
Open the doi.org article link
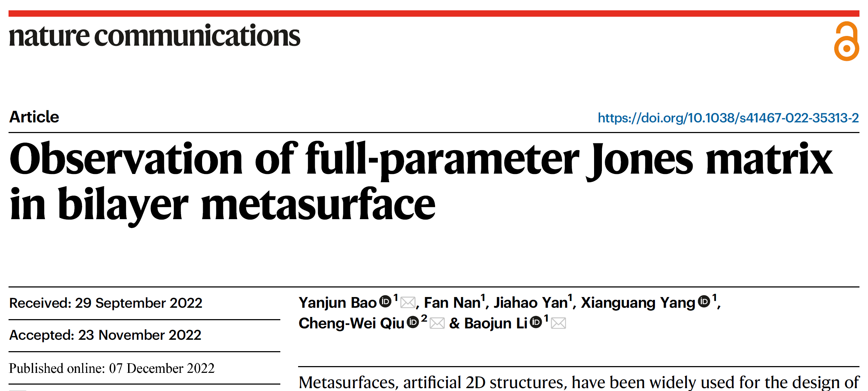pyautogui.click(x=728, y=118)
